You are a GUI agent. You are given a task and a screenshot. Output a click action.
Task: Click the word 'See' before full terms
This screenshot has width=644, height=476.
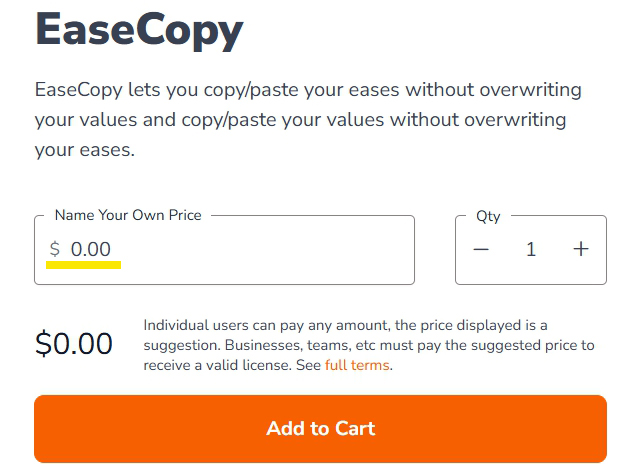point(309,365)
